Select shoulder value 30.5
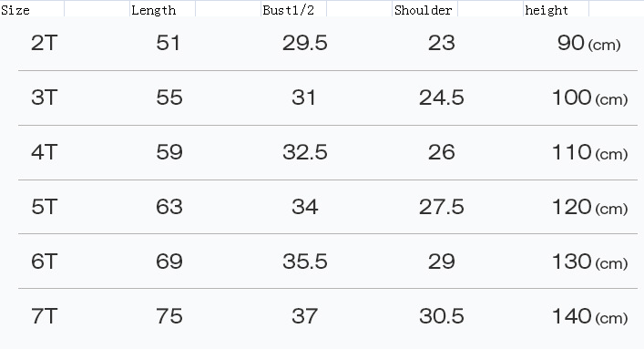The width and height of the screenshot is (644, 349). tap(442, 316)
